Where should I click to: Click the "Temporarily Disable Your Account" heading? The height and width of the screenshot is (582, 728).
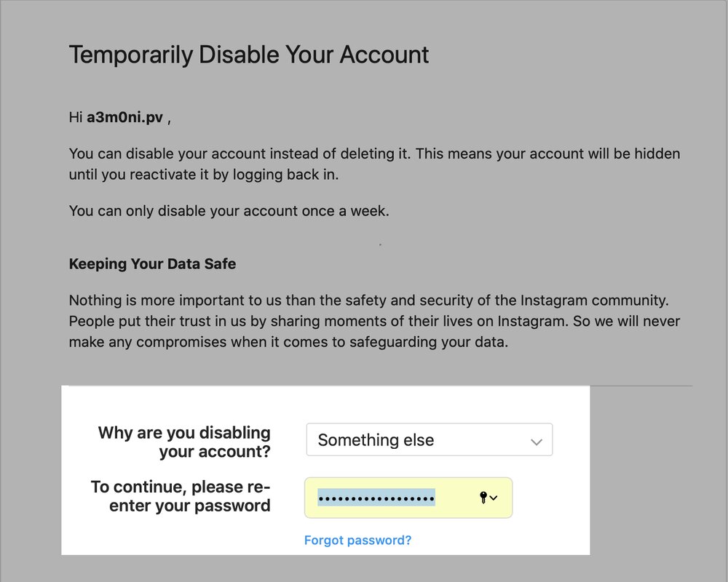(x=248, y=55)
